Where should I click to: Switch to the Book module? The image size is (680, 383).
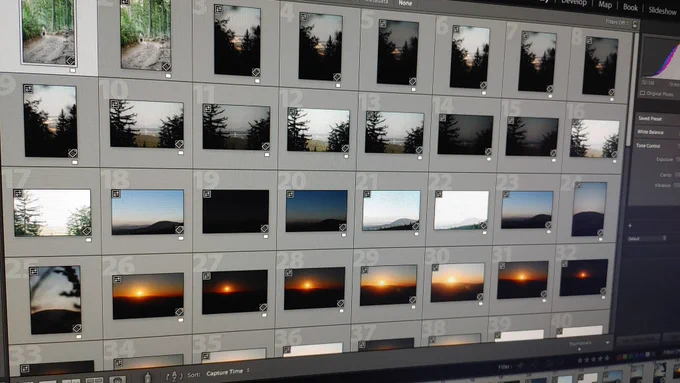click(x=630, y=7)
